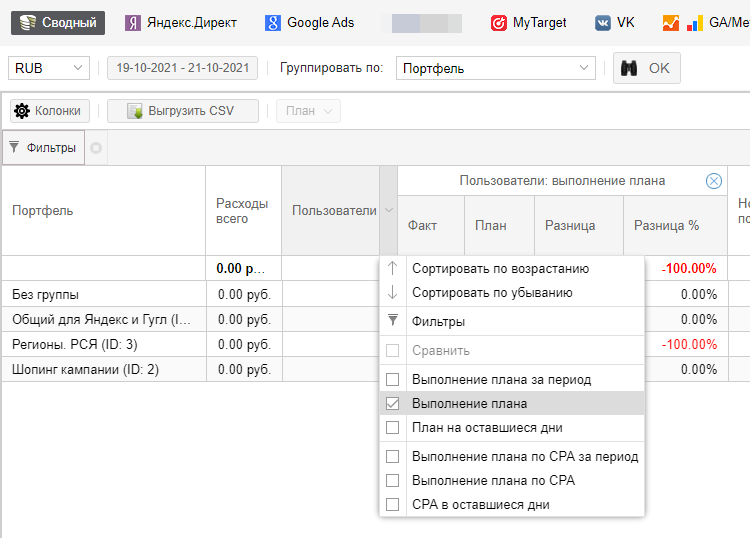Open the VK tab
Screen dimensions: 750x538
[615, 23]
